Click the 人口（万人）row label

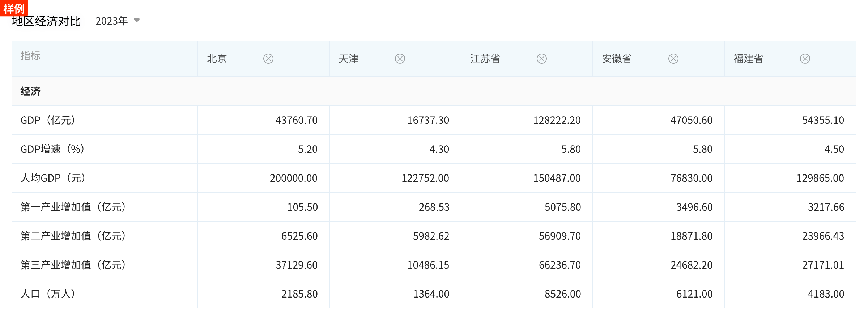point(48,294)
